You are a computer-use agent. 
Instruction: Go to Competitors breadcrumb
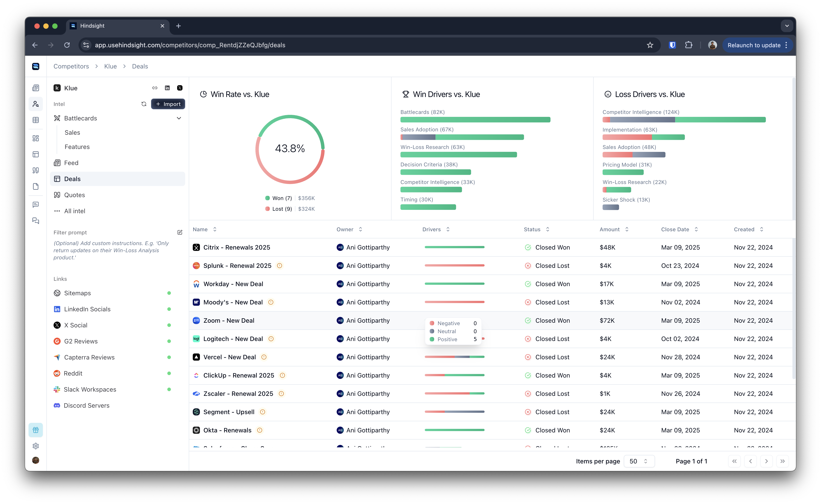pyautogui.click(x=71, y=66)
